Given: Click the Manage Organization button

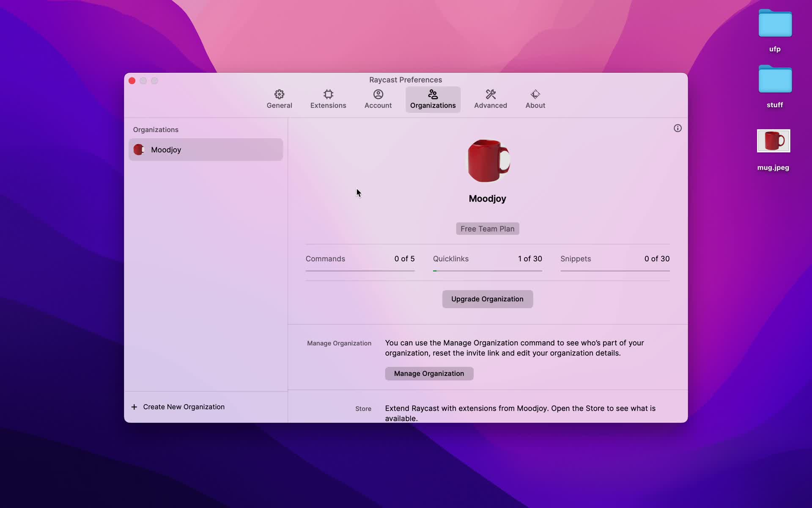Looking at the screenshot, I should (429, 373).
